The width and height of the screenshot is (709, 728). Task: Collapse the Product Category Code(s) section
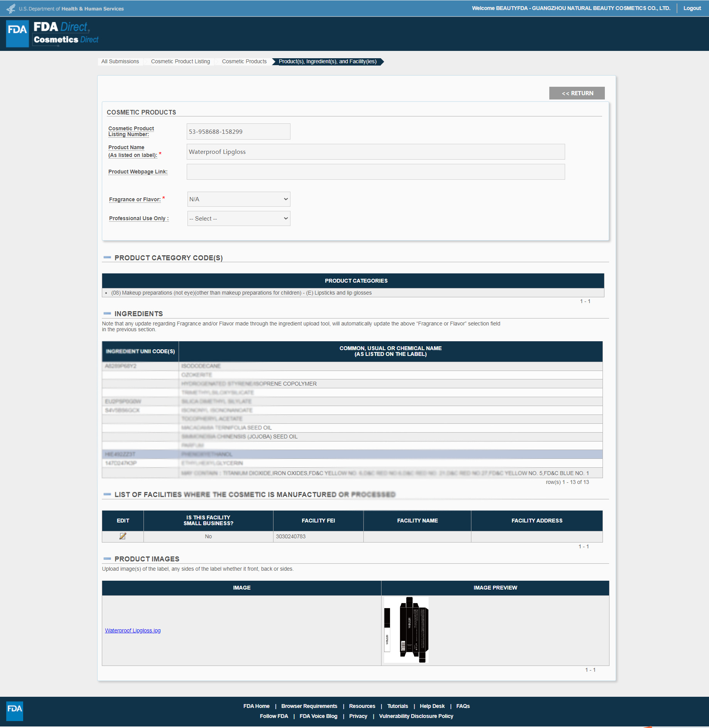pyautogui.click(x=107, y=257)
